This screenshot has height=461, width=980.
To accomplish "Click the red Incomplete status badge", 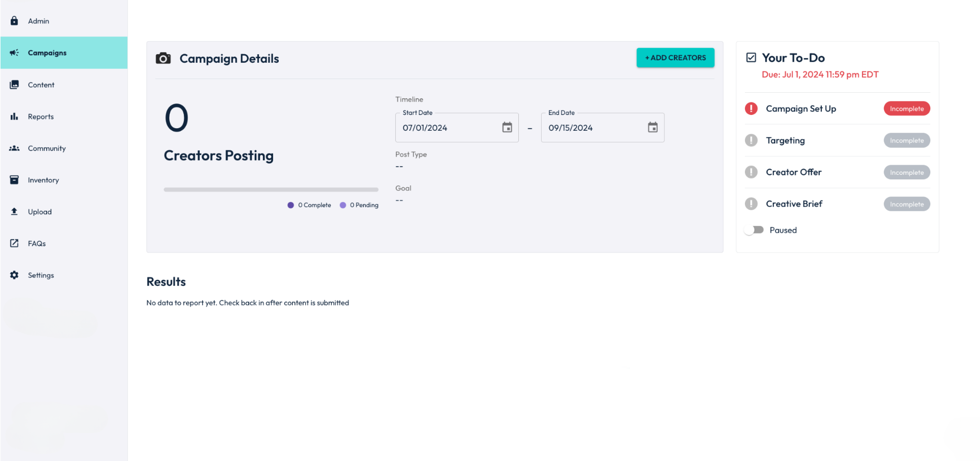I will pyautogui.click(x=907, y=109).
